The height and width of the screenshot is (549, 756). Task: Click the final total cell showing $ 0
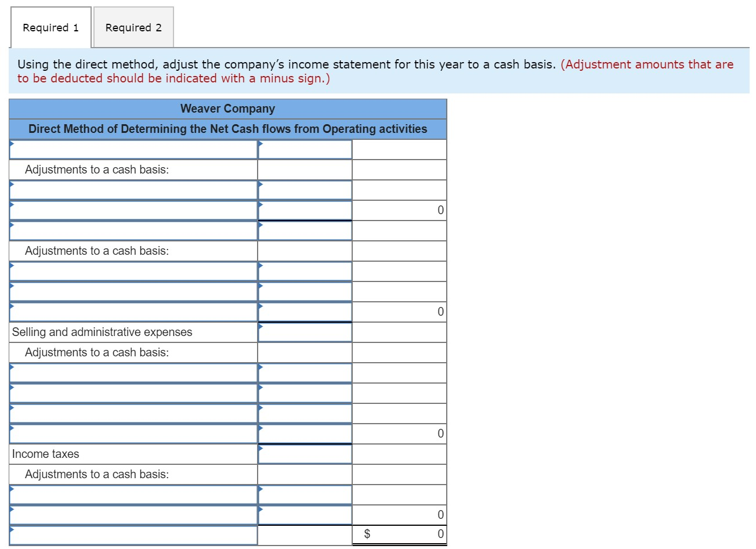click(400, 534)
